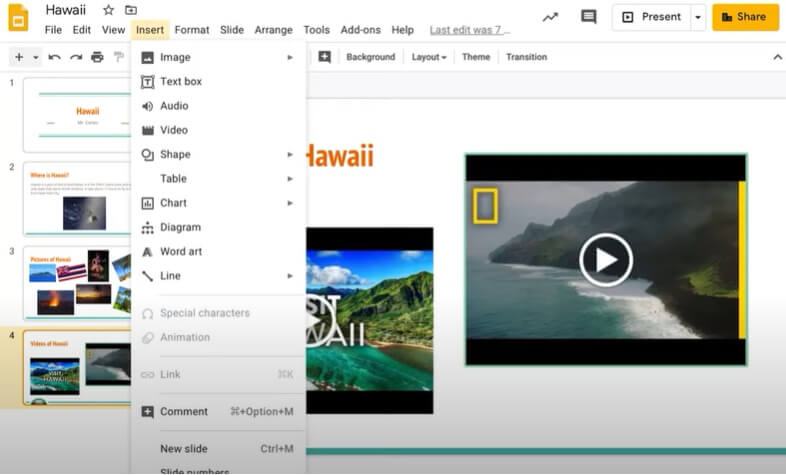Open the File menu
The width and height of the screenshot is (786, 475).
53,30
